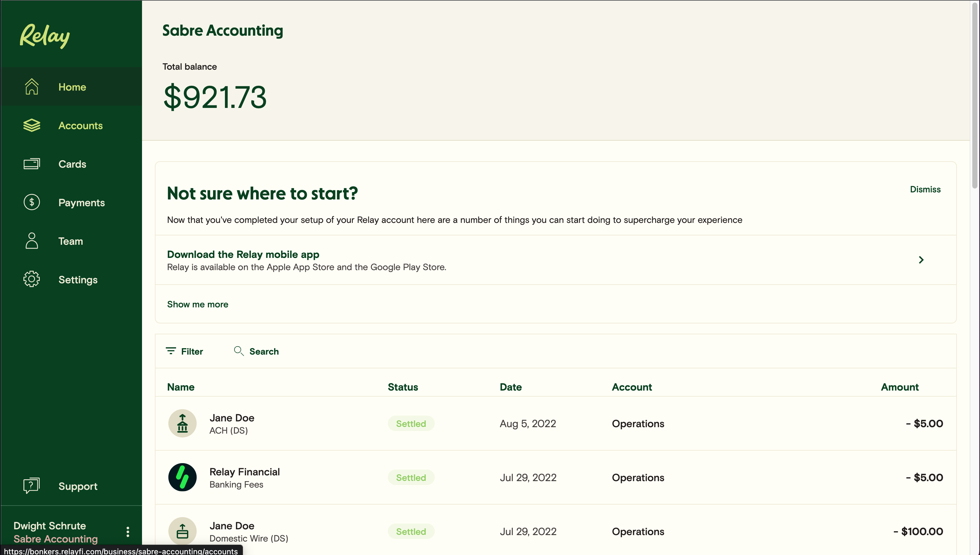Open the Team page
The image size is (980, 555).
tap(71, 241)
